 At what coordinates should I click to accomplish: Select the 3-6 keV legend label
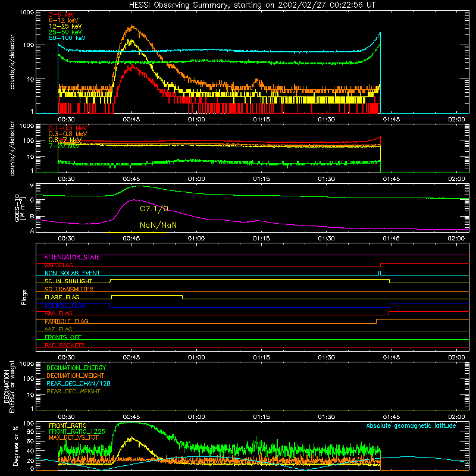62,14
